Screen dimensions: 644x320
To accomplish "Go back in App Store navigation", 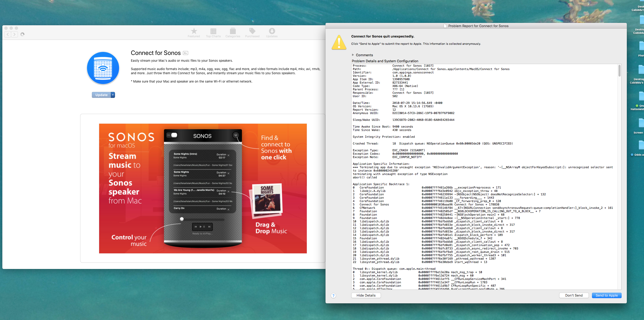I will coord(8,34).
